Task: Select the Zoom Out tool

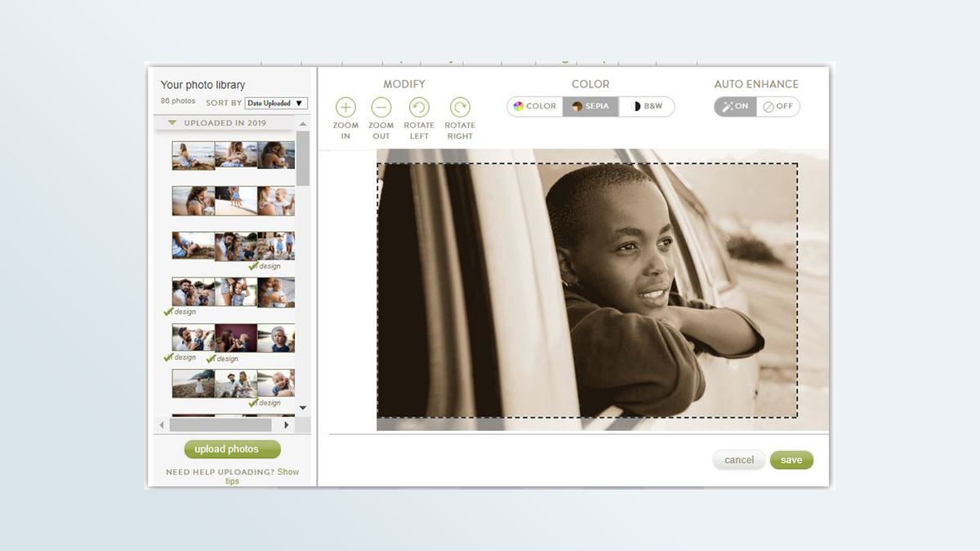Action: [381, 109]
